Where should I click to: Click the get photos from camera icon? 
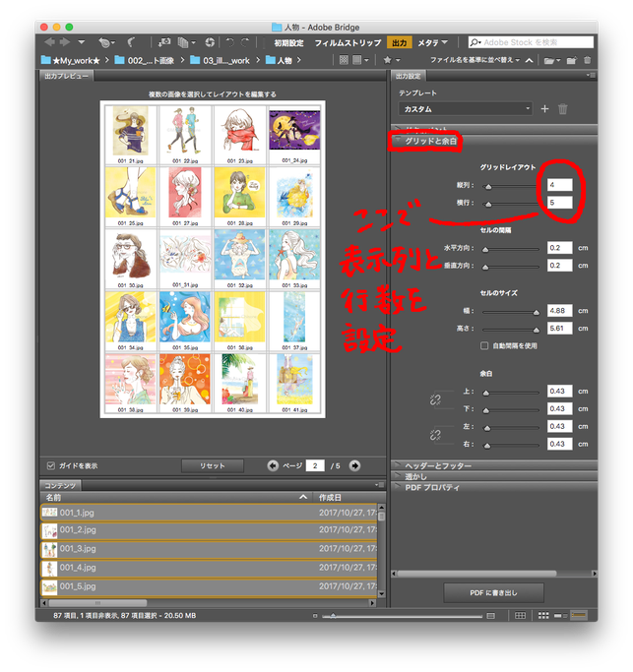(x=163, y=42)
